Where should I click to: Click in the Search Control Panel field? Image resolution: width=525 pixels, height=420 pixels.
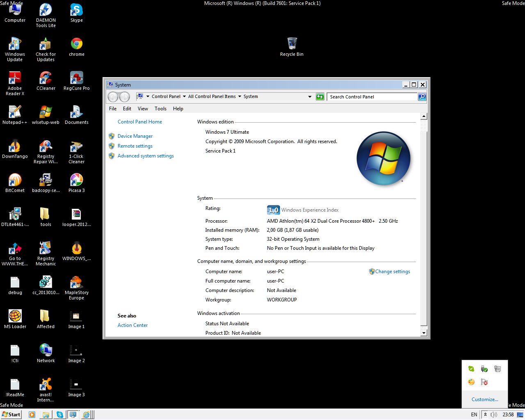[372, 97]
